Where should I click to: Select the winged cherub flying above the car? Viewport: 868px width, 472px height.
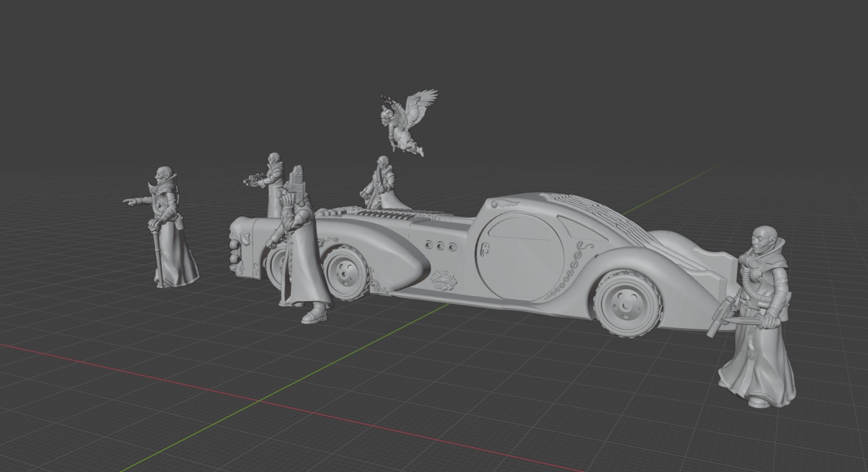tap(409, 123)
